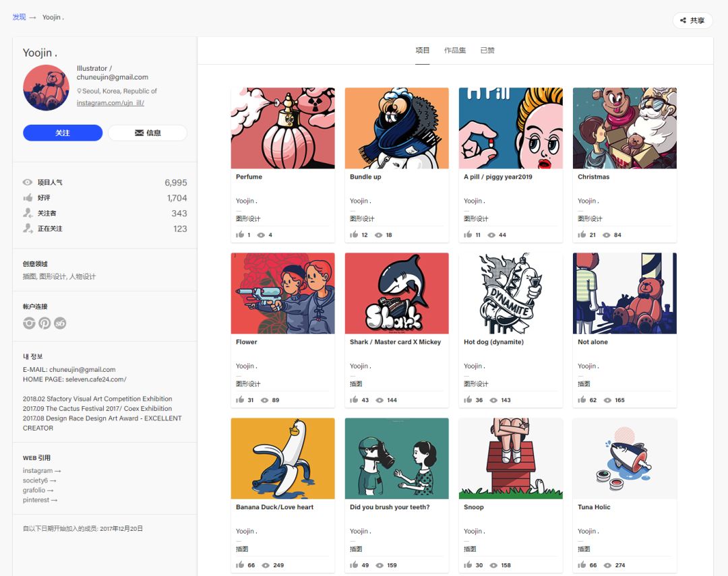Image resolution: width=728 pixels, height=576 pixels.
Task: Click the thumbs-up icon under Perfume
Action: 240,235
